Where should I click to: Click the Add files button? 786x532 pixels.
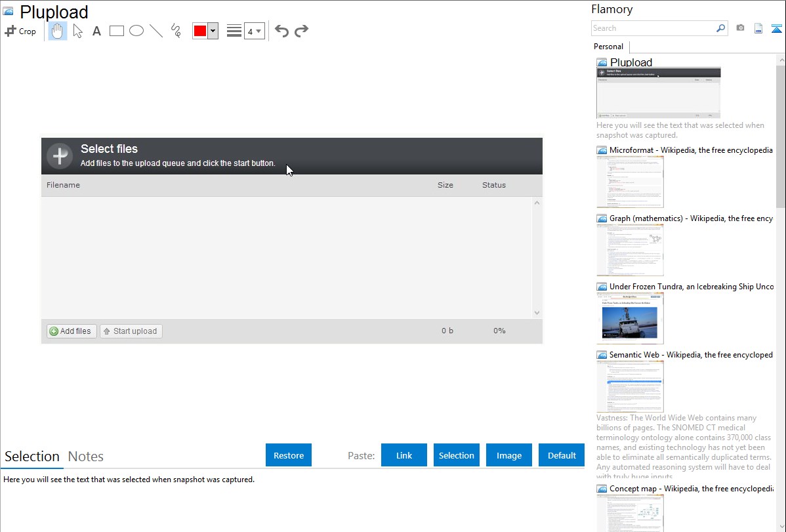(x=71, y=331)
